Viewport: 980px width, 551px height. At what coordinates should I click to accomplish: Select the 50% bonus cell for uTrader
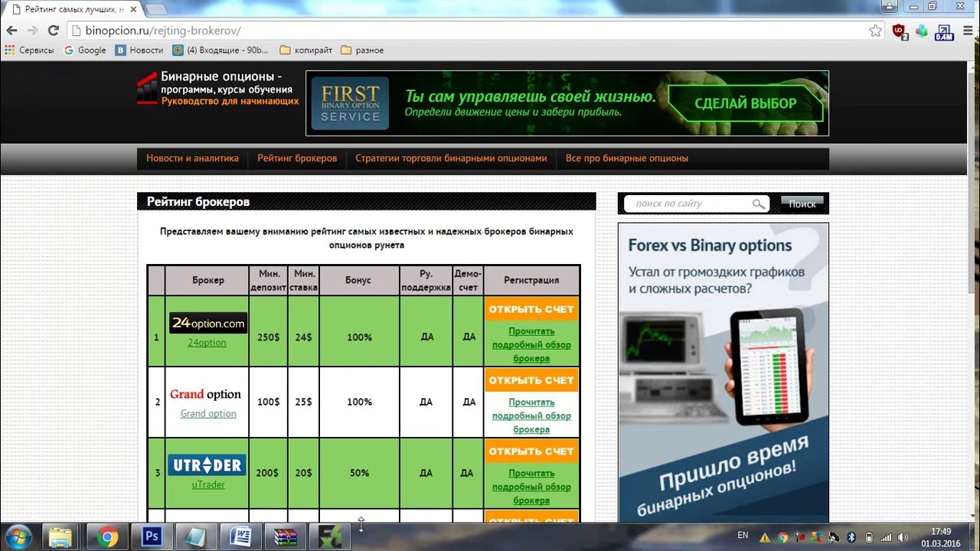(359, 473)
